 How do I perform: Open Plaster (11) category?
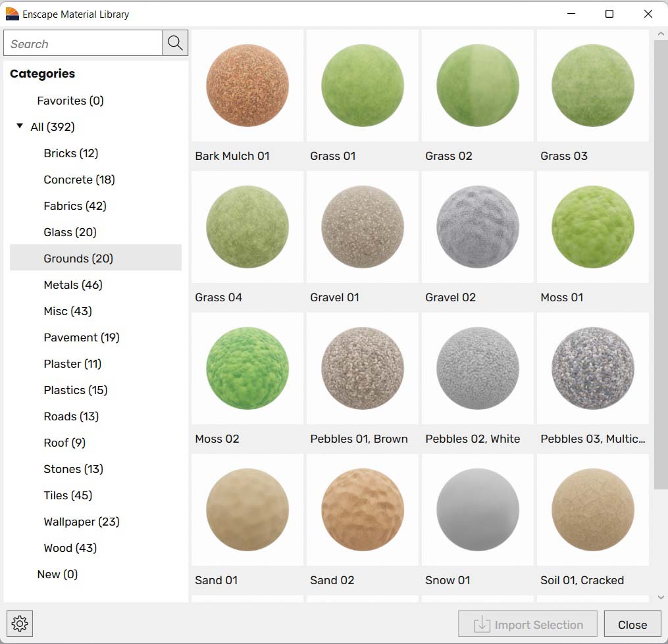click(72, 364)
